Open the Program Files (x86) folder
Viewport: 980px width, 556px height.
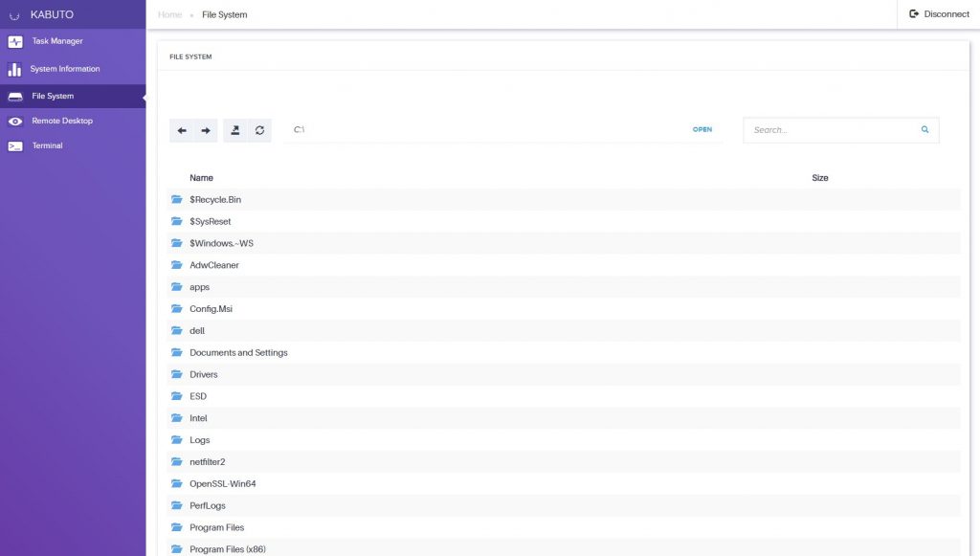228,549
